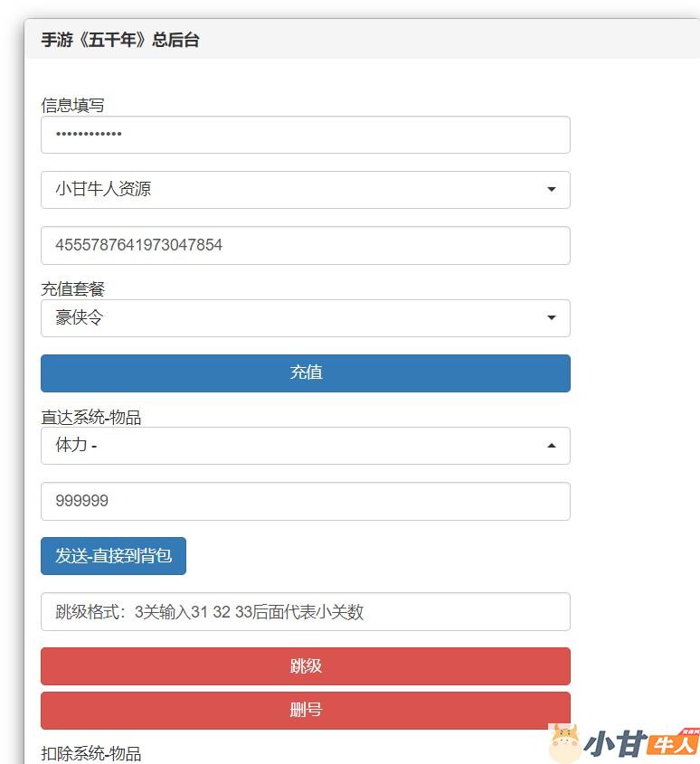Open the 体力 item selection dropdown

click(x=289, y=446)
